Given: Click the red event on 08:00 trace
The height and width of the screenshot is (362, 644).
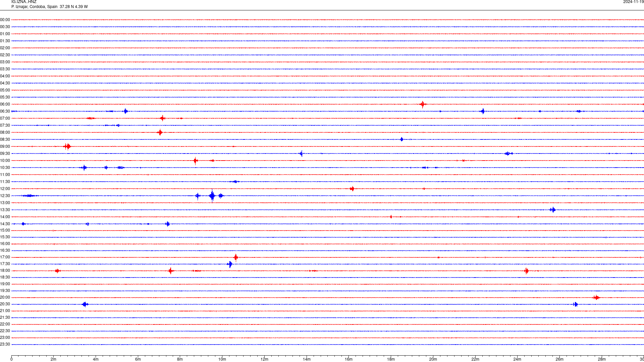Looking at the screenshot, I should point(160,132).
